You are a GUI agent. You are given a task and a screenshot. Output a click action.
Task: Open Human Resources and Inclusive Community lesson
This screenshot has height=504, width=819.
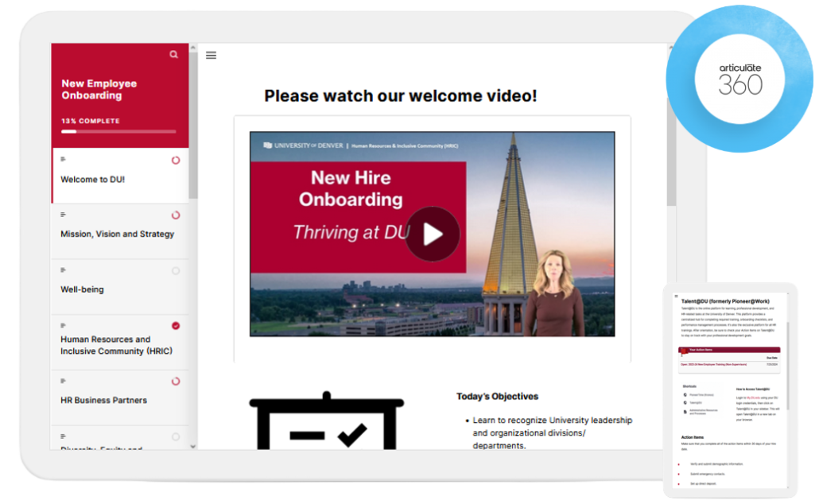coord(119,342)
